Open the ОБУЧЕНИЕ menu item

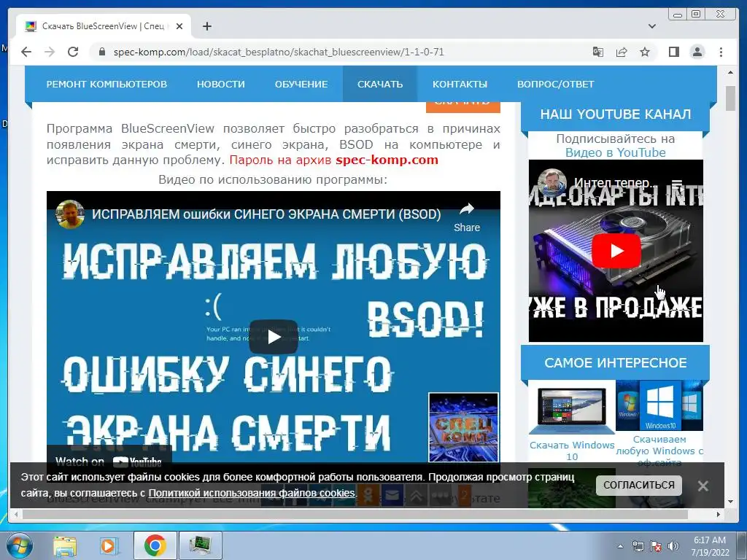click(301, 85)
